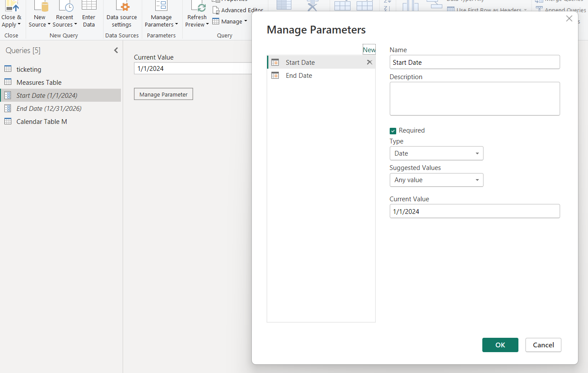Open the Recent Sources dropdown arrow
The height and width of the screenshot is (373, 588).
tap(75, 25)
